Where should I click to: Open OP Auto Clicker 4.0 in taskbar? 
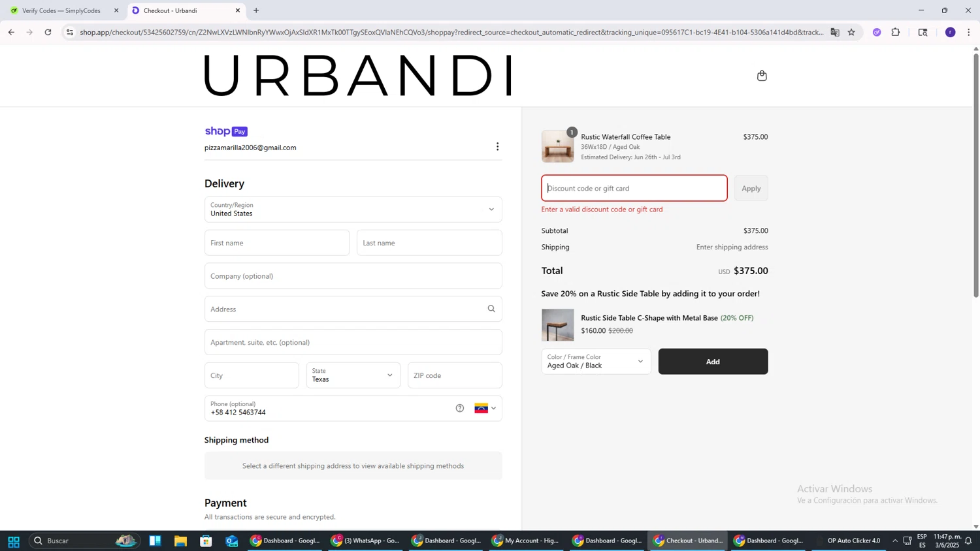(849, 541)
